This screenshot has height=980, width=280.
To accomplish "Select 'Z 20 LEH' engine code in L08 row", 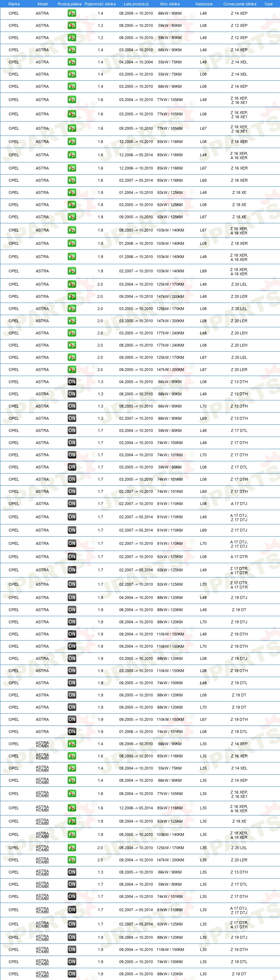I will click(239, 345).
